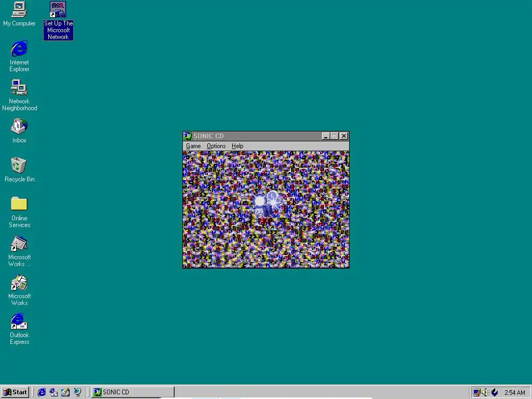The image size is (532, 399).
Task: Click Show Desktop in Quick Launch
Action: [x=65, y=392]
